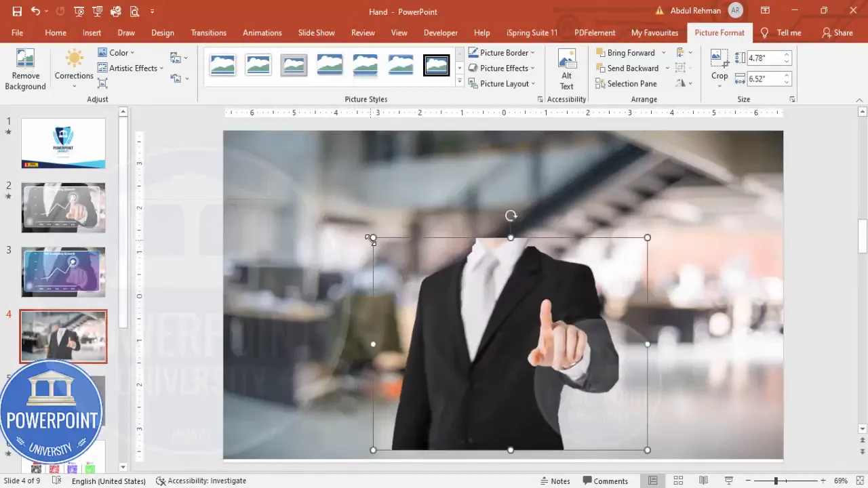Screen dimensions: 868x488
Task: Toggle the Comments pane
Action: coord(605,481)
